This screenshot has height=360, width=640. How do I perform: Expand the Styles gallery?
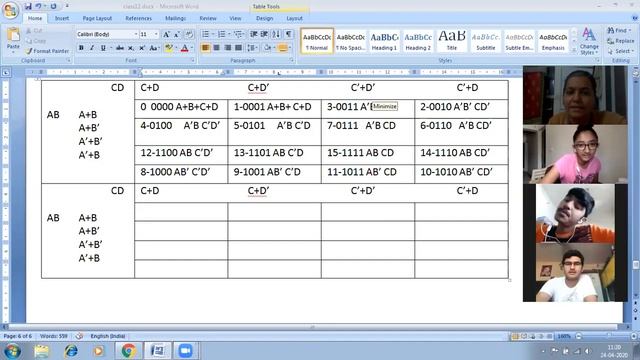[574, 50]
